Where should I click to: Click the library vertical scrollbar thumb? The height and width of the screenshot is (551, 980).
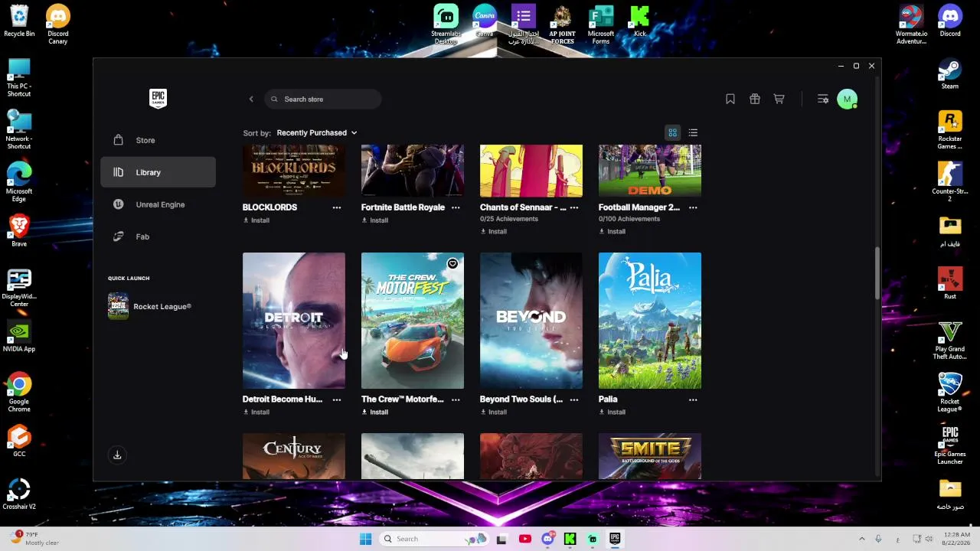(x=877, y=273)
